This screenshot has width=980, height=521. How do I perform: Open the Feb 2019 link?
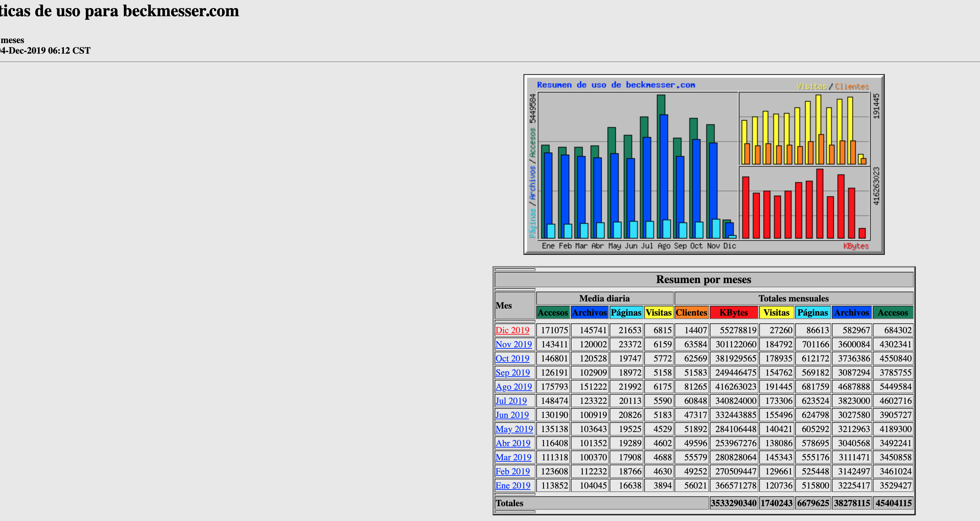[513, 471]
